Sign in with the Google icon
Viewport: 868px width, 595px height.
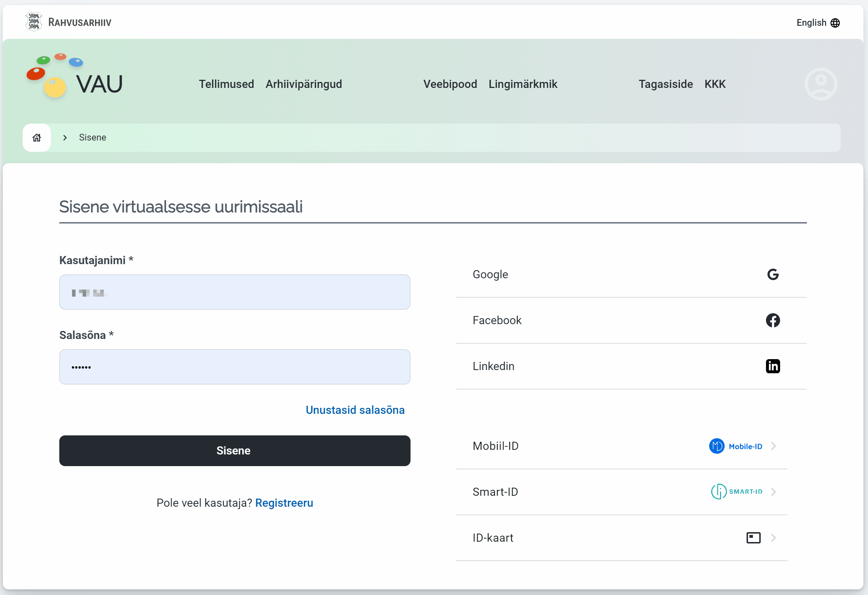click(x=773, y=274)
